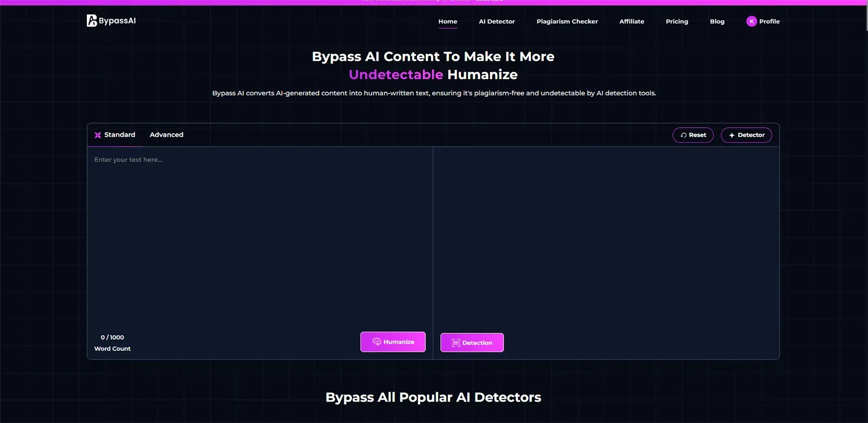Click the Word Count label
This screenshot has width=868, height=423.
pos(112,349)
